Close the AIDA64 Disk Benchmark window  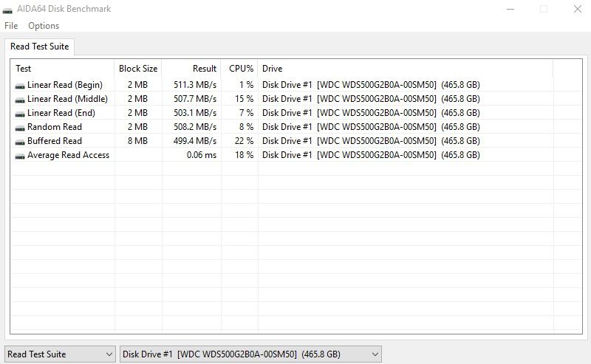(x=578, y=9)
